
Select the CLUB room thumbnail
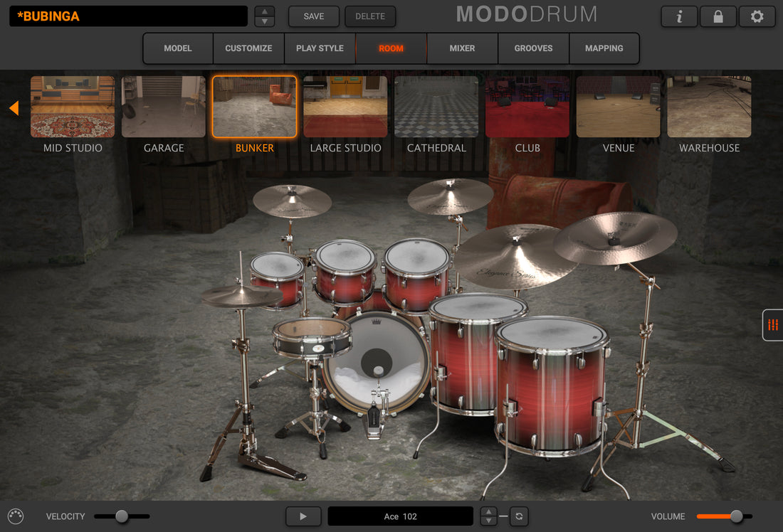pos(527,107)
